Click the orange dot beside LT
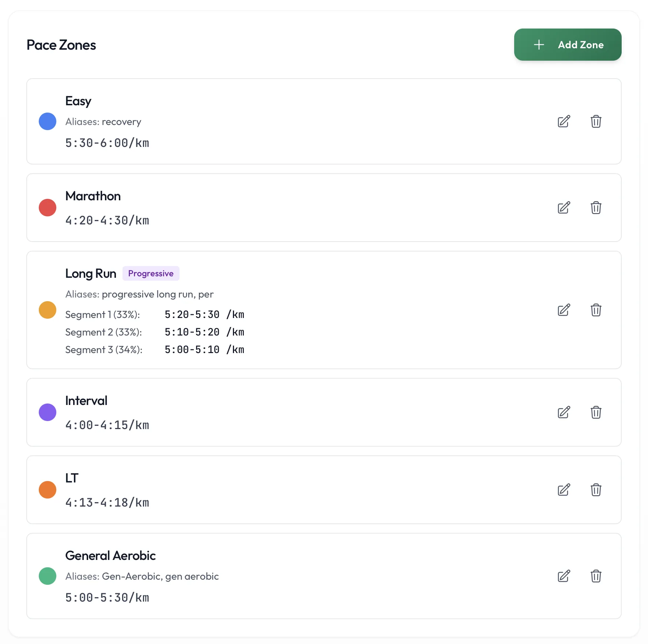 point(47,489)
